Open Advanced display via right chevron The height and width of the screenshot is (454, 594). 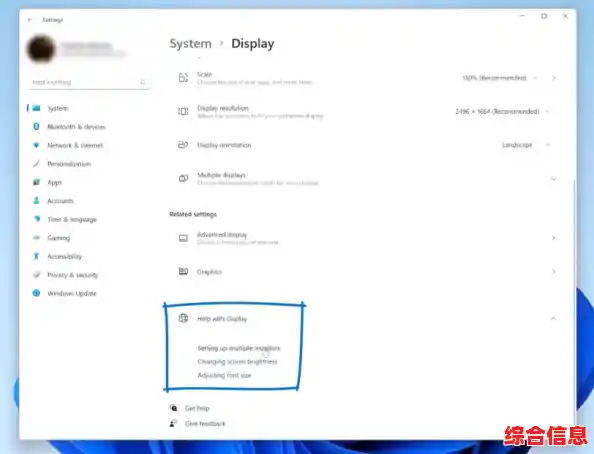point(554,238)
